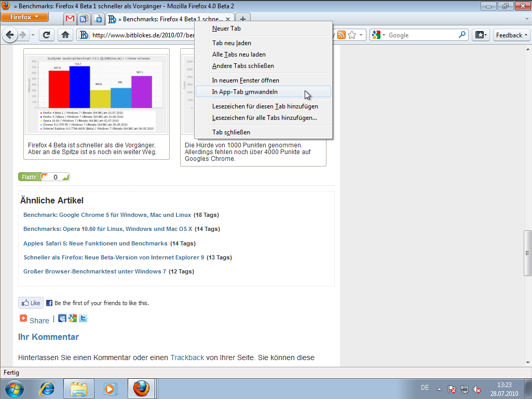Open the Windows Start orb
Viewport: 532px width, 399px height.
pos(15,389)
